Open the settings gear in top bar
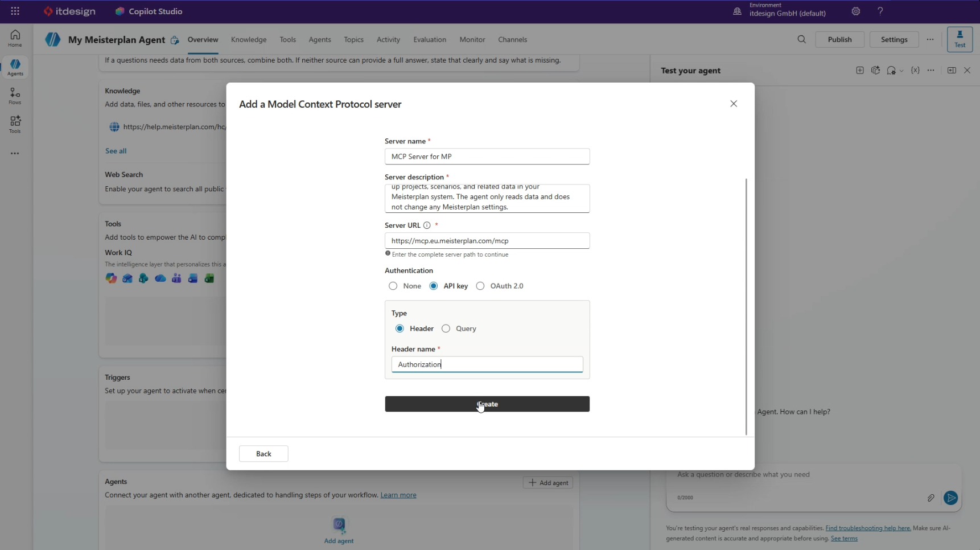The image size is (980, 550). coord(855,11)
